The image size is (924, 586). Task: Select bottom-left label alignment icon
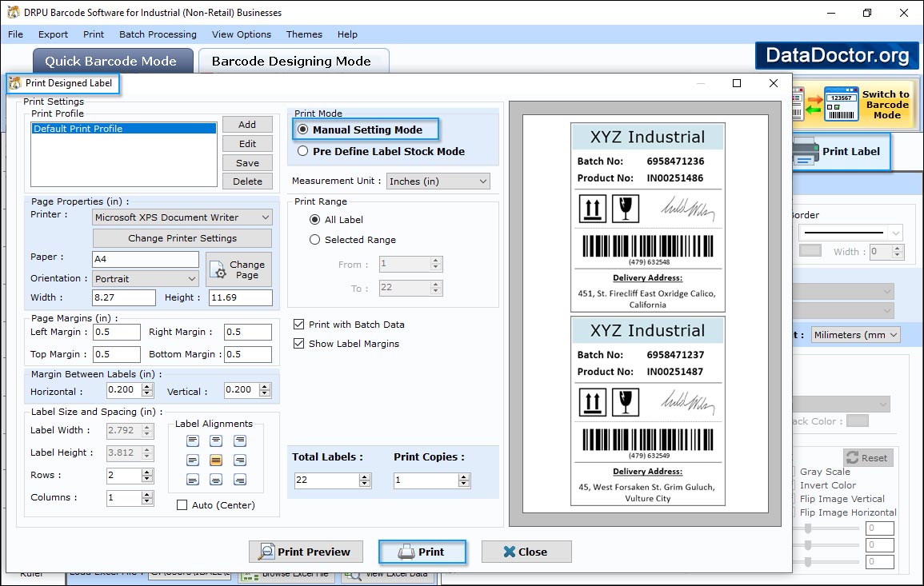tap(193, 480)
